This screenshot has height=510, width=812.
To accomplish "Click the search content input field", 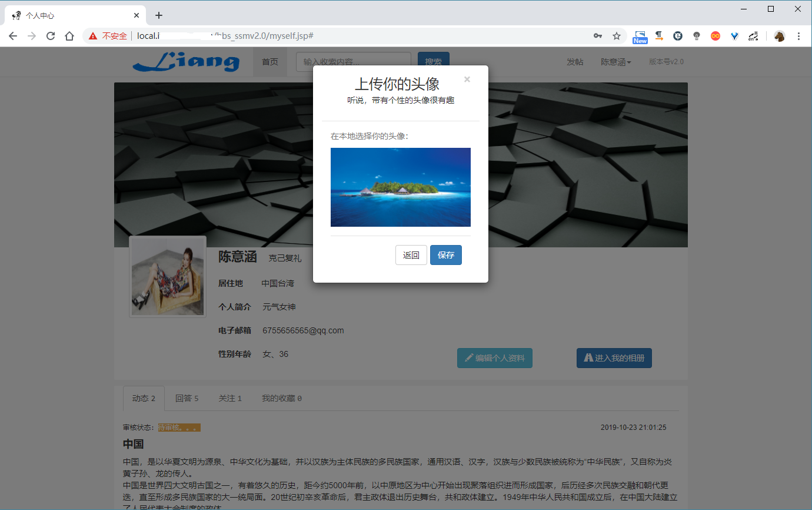I will pos(353,62).
